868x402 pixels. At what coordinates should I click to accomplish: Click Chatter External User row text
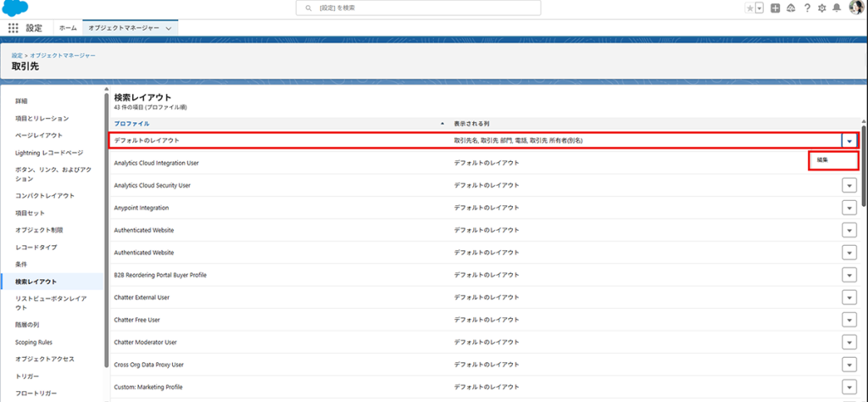142,298
